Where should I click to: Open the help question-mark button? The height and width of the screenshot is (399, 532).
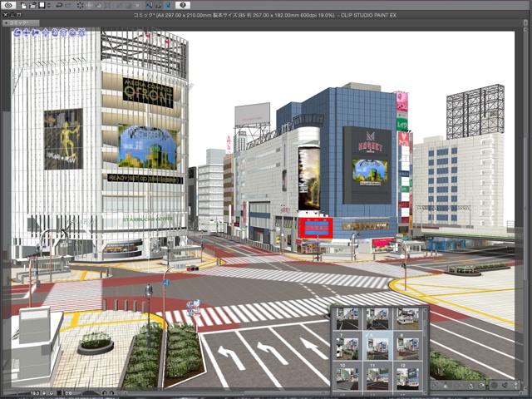pos(183,5)
